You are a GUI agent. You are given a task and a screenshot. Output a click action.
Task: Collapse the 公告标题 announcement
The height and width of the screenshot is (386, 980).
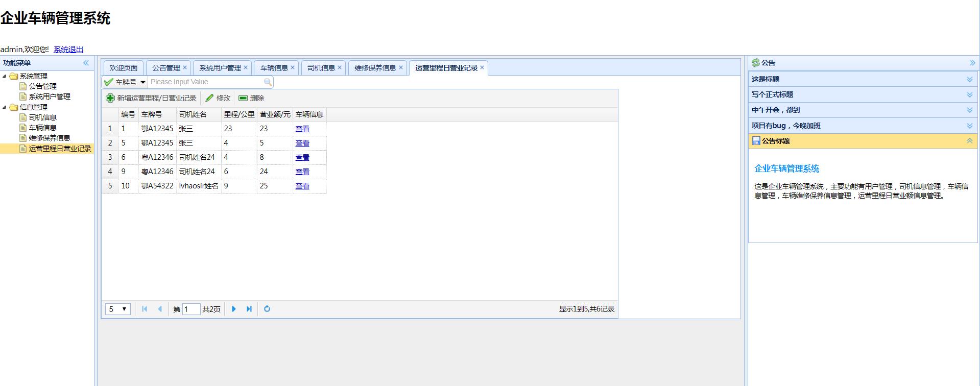point(969,141)
